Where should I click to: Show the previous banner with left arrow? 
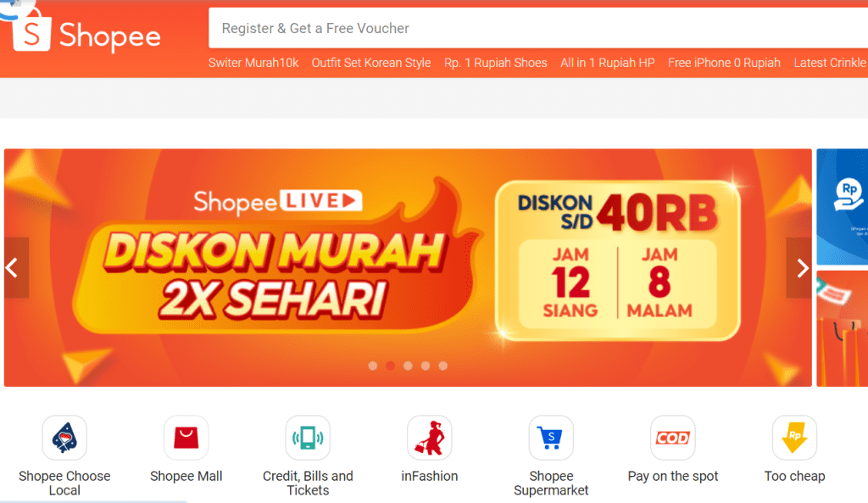point(16,268)
